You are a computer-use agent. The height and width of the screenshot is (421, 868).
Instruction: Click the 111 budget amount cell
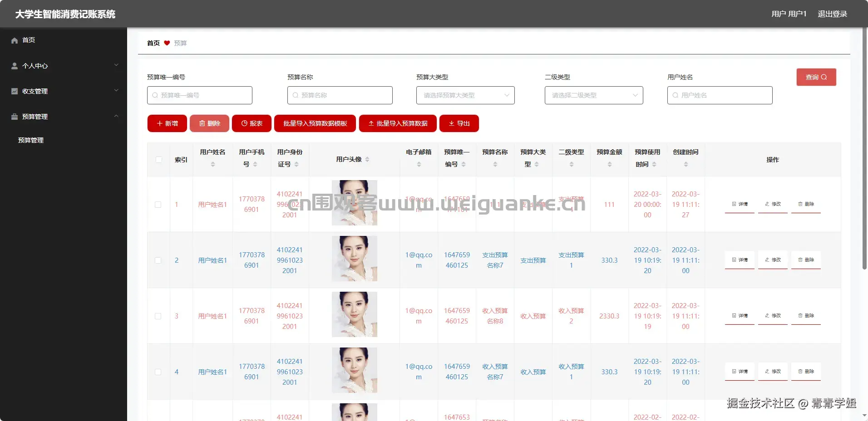[609, 205]
